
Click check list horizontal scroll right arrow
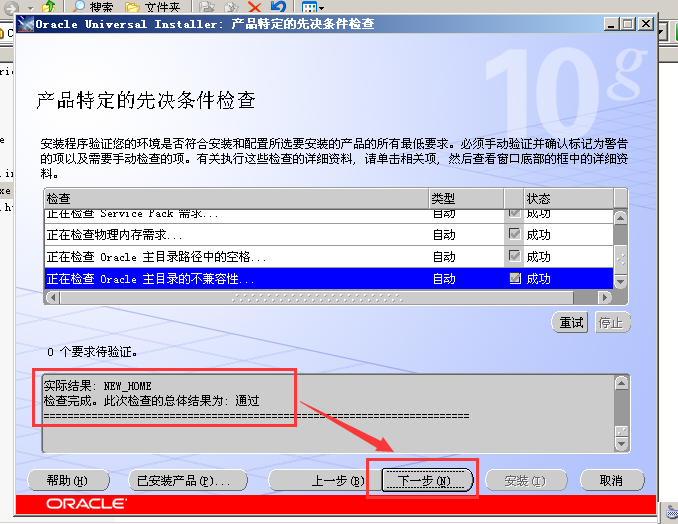tap(605, 297)
